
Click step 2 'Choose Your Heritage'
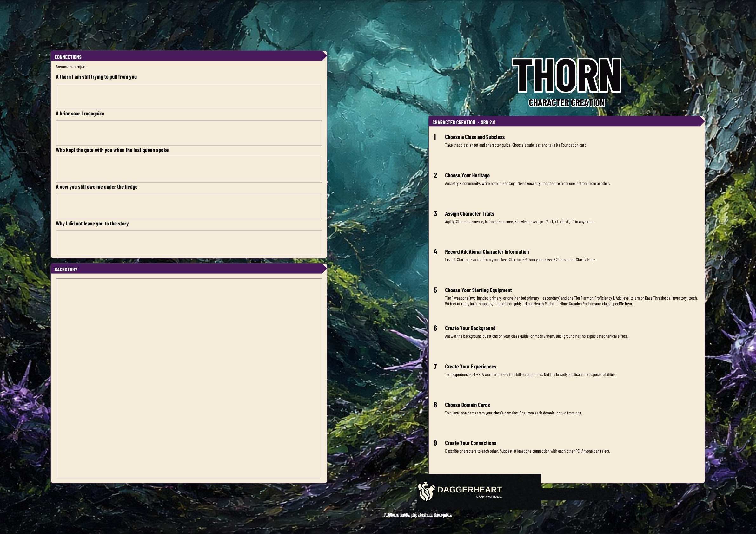(x=467, y=175)
